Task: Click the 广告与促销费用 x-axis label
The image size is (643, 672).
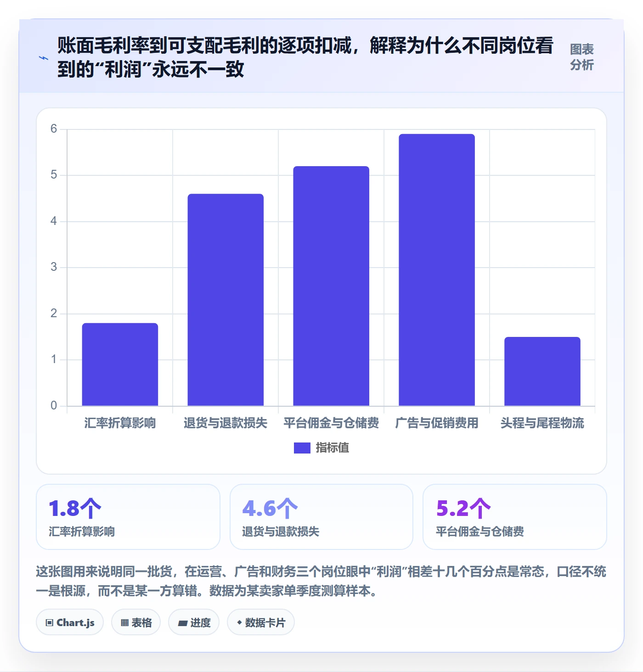Action: [437, 423]
